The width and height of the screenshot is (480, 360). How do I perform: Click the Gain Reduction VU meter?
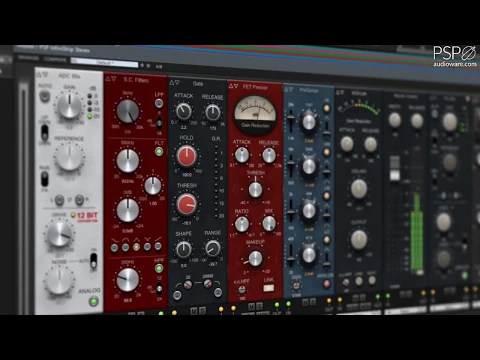pyautogui.click(x=255, y=114)
